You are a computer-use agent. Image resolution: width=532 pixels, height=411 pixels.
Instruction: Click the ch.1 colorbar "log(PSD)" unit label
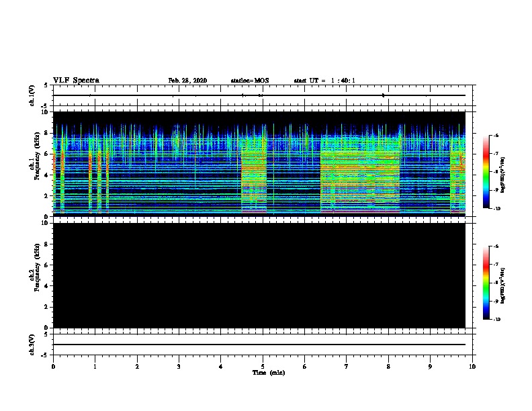502,175
